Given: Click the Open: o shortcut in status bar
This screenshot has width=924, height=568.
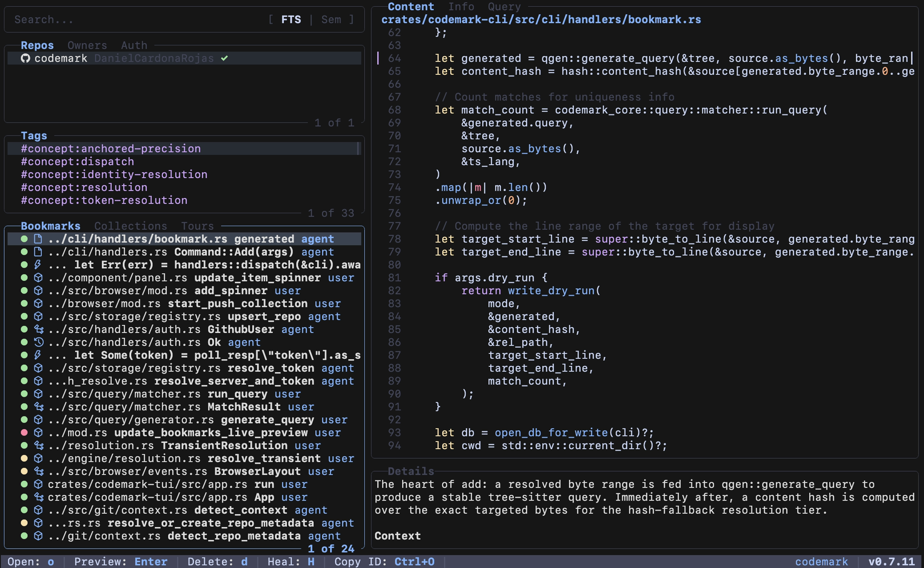Looking at the screenshot, I should pos(31,562).
